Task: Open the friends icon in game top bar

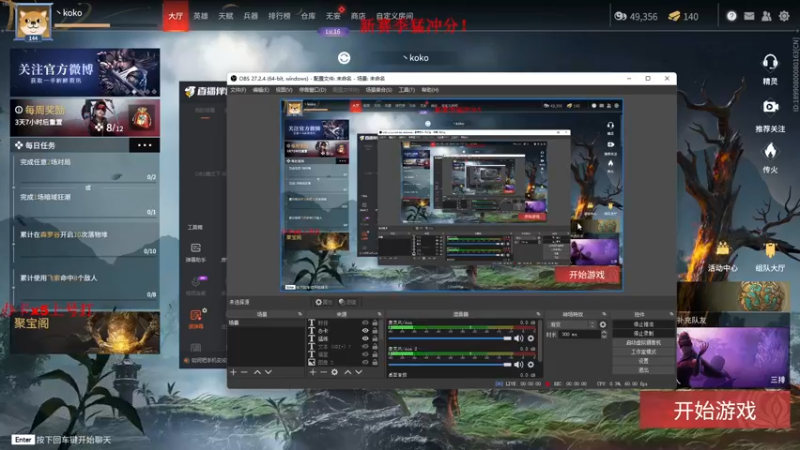Action: [x=766, y=16]
